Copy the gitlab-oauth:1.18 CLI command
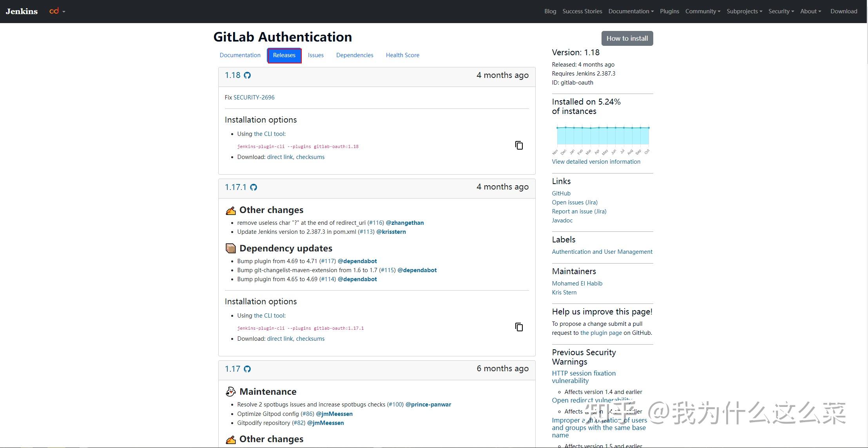The image size is (868, 448). click(519, 145)
